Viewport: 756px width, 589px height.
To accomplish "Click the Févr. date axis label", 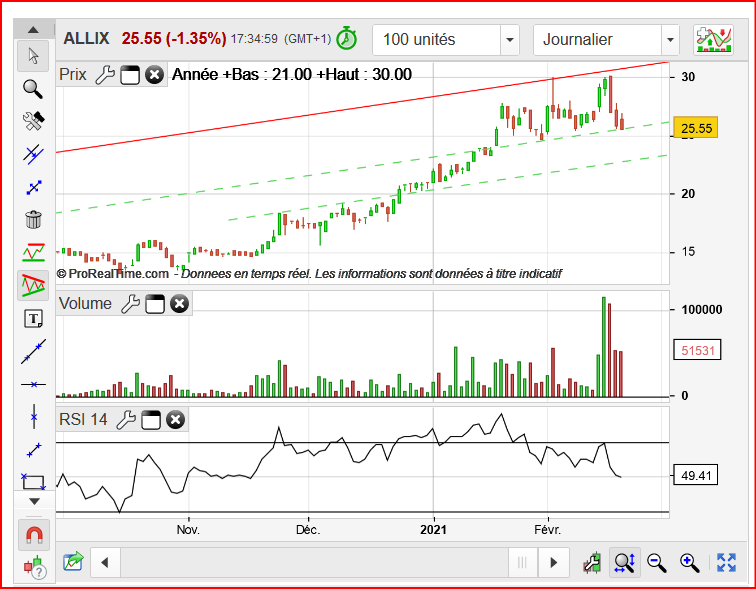I will click(x=548, y=530).
